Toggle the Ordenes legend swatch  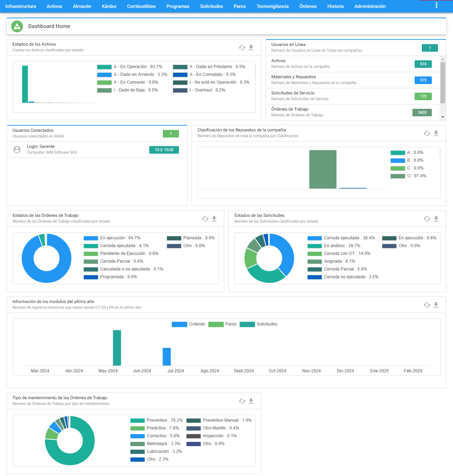coord(179,324)
